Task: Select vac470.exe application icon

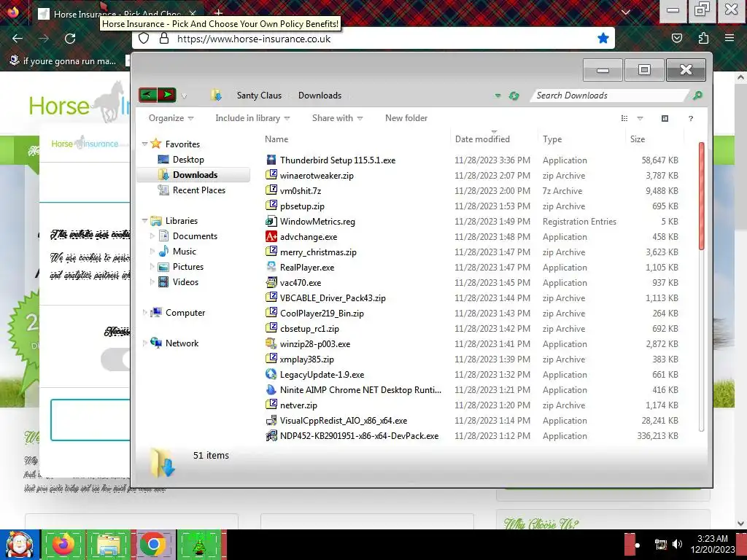Action: click(x=271, y=282)
